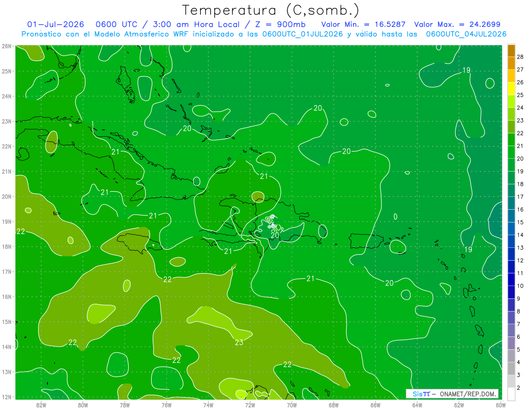The height and width of the screenshot is (411, 532).
Task: Click the "60W" longitude axis label
Action: [501, 404]
